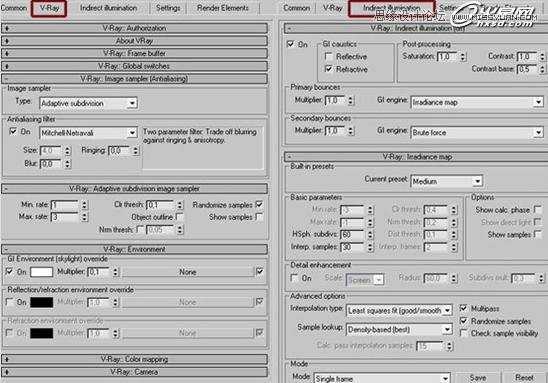Screen dimensions: 548x383
Task: Open the Sample lookup dropdown
Action: (x=399, y=329)
